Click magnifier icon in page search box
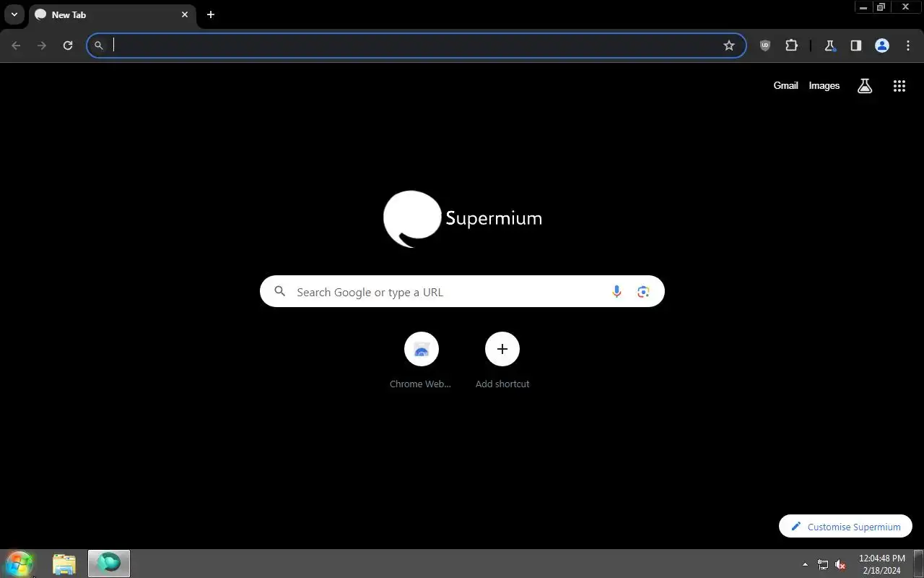The width and height of the screenshot is (924, 578). click(280, 292)
